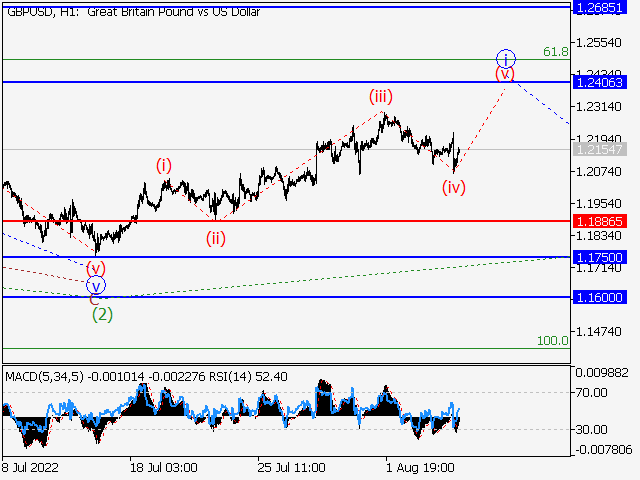This screenshot has width=640, height=480.
Task: Select the 8 Jul 2022 date marker
Action: click(30, 467)
